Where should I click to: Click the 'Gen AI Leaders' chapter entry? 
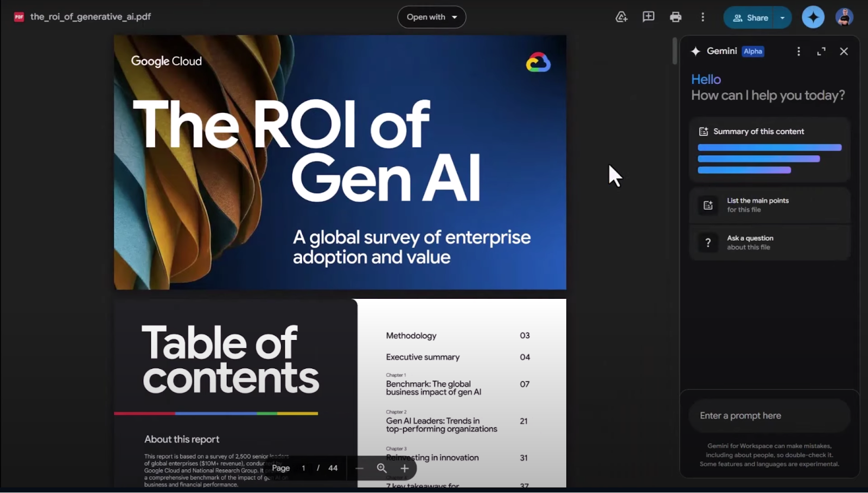click(x=442, y=425)
